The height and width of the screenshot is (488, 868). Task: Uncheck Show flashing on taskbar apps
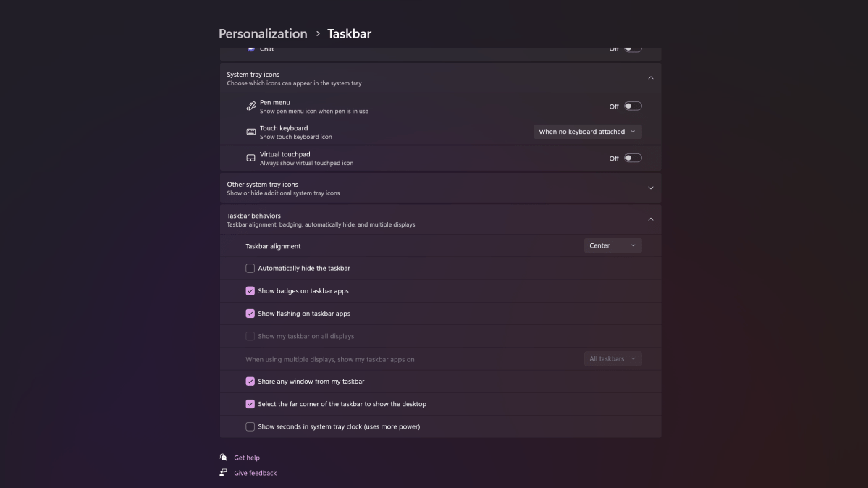(x=250, y=314)
